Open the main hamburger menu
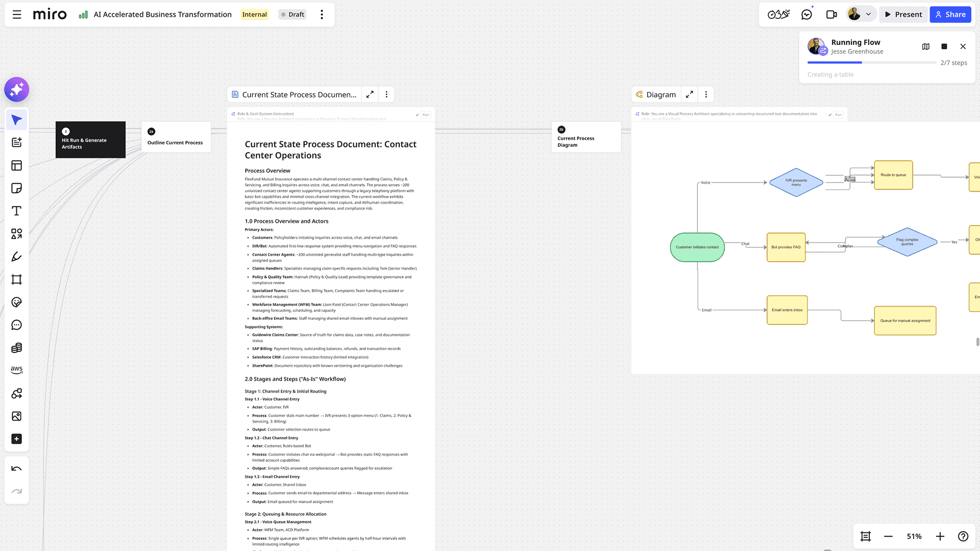 [x=17, y=14]
